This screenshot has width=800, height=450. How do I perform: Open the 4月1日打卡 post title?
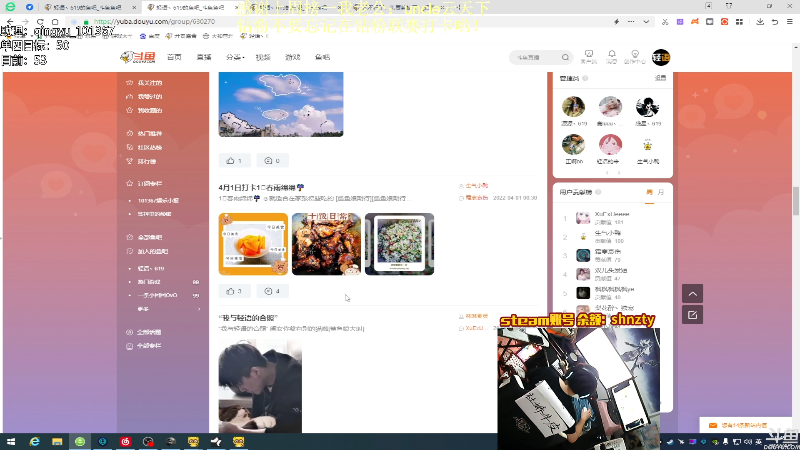pyautogui.click(x=261, y=187)
